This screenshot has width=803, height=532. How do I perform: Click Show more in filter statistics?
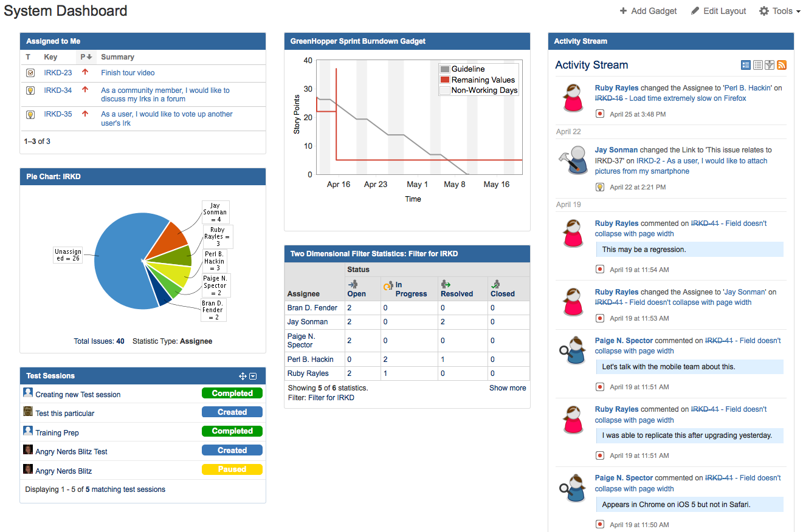(x=508, y=387)
